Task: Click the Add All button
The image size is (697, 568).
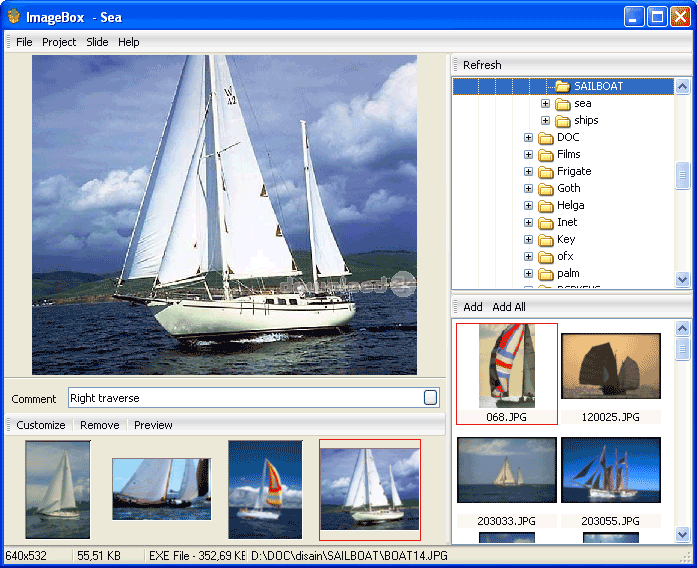Action: point(509,307)
